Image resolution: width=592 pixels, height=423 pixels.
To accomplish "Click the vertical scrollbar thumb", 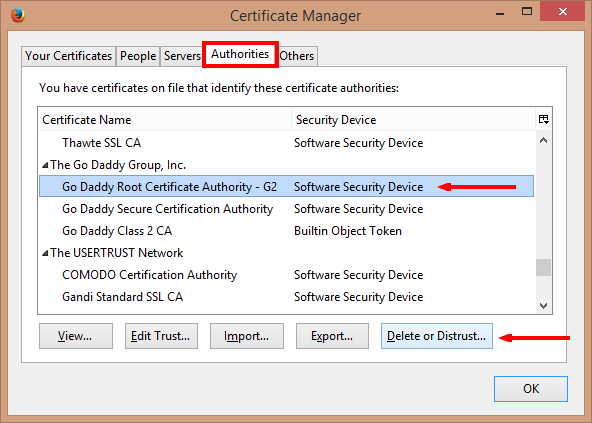I will 544,267.
